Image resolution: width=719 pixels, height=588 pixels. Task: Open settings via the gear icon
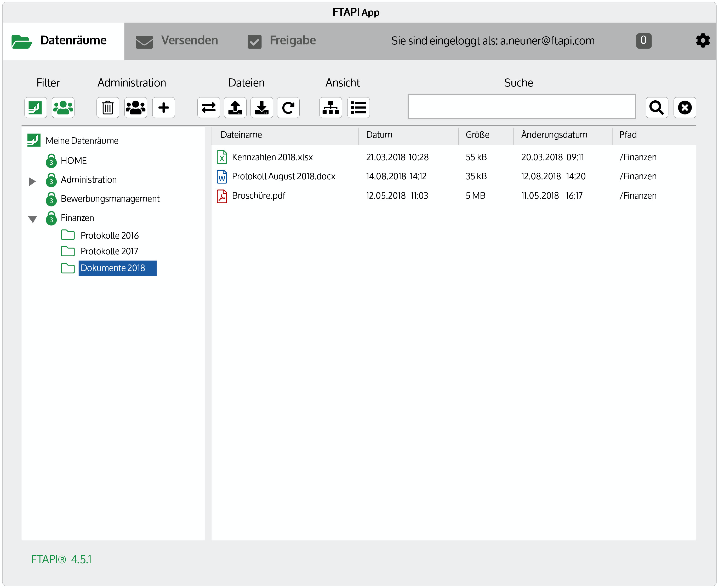coord(703,41)
